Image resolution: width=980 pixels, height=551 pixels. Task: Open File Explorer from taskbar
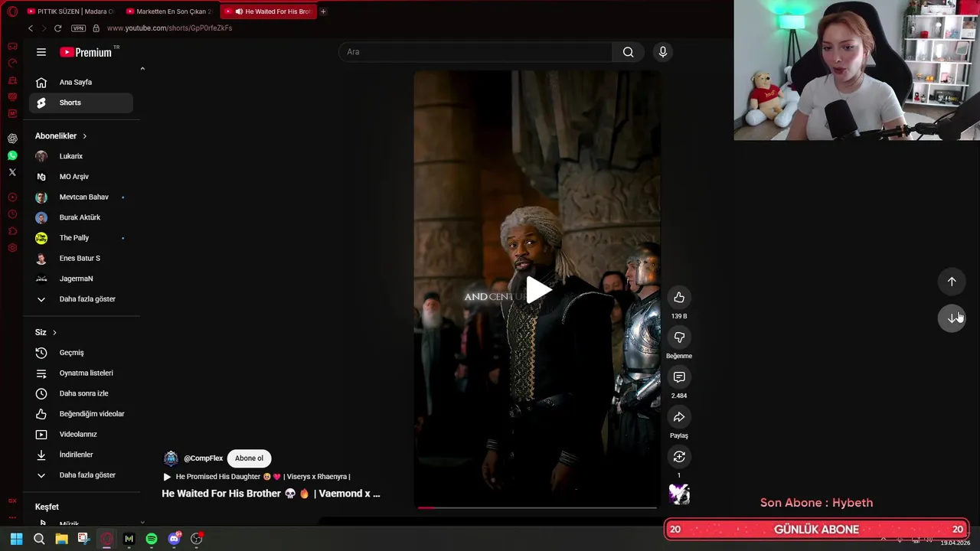click(61, 539)
